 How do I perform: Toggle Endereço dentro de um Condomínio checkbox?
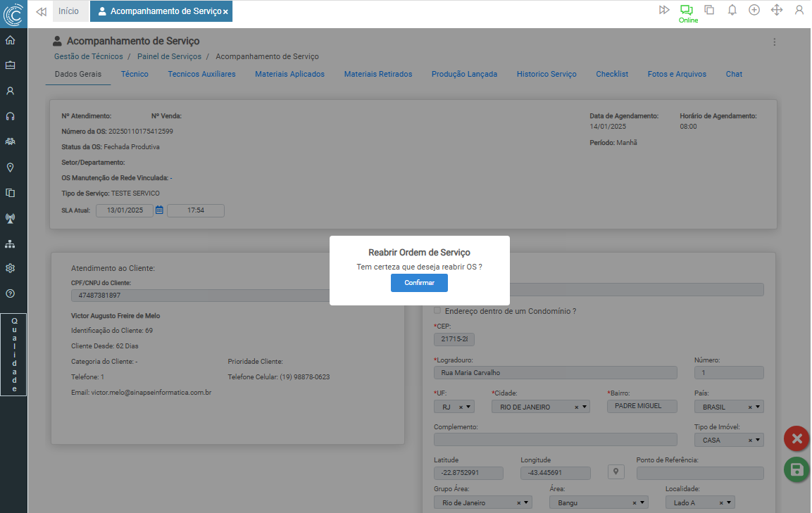(x=437, y=310)
